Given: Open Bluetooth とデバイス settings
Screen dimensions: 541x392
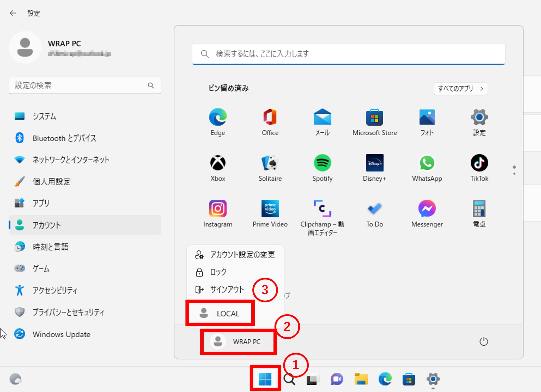Looking at the screenshot, I should [85, 138].
